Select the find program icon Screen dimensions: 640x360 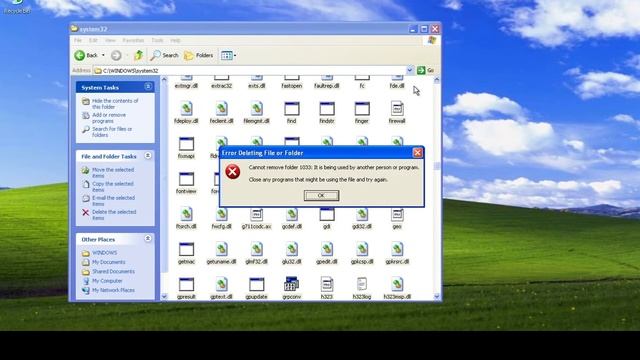click(x=291, y=109)
